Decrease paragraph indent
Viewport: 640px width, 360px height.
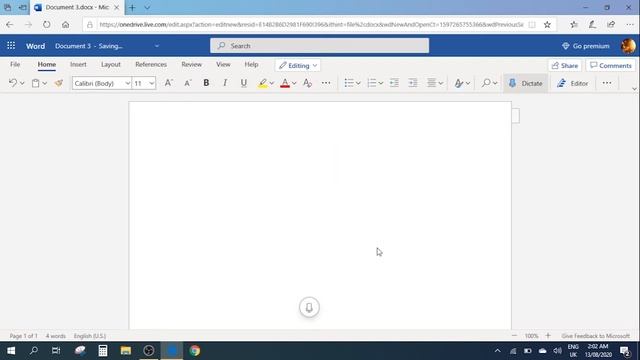394,83
